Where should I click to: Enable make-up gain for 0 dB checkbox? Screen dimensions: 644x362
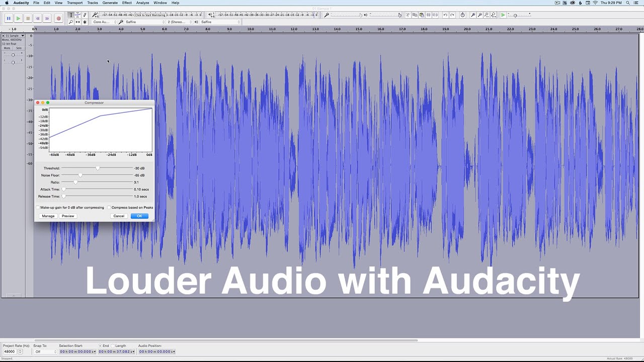pyautogui.click(x=38, y=208)
